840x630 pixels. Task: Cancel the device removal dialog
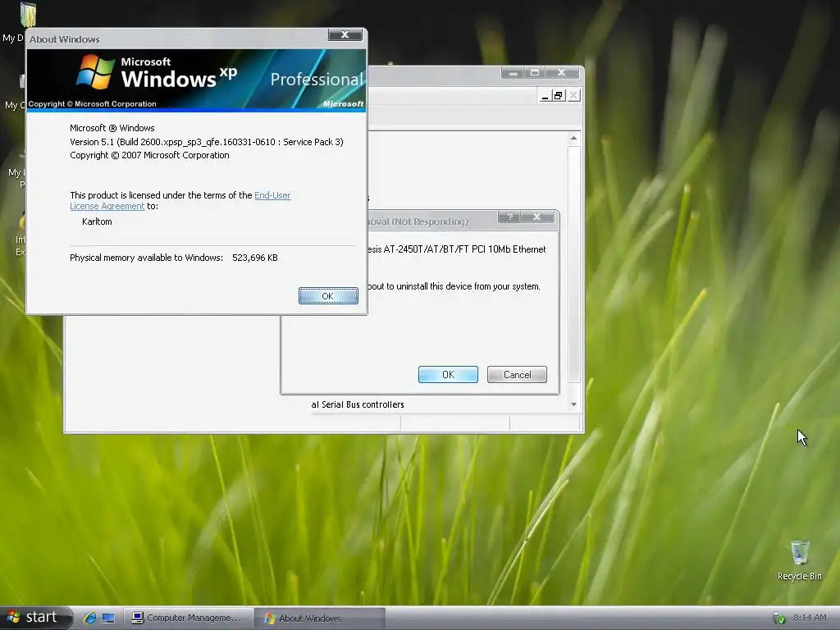point(517,374)
